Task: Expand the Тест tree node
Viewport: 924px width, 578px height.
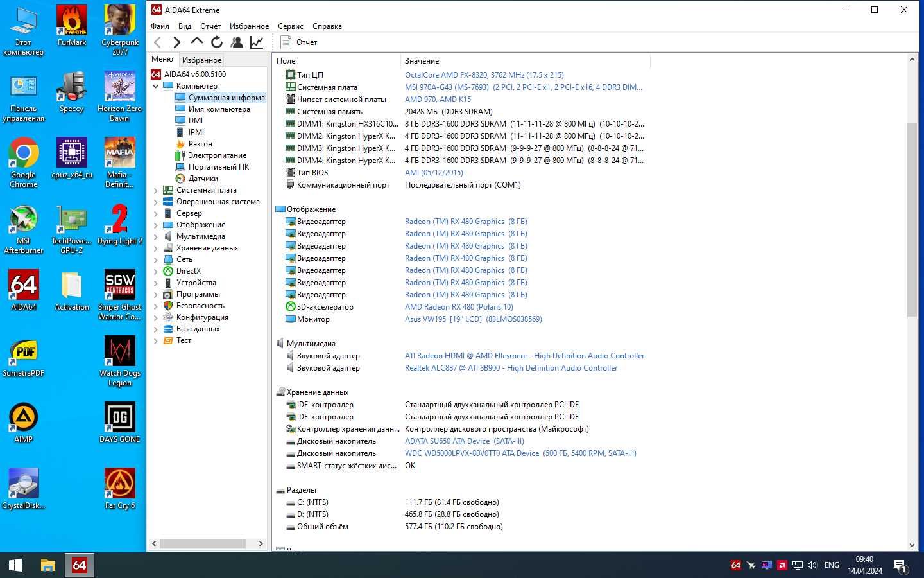Action: (155, 340)
